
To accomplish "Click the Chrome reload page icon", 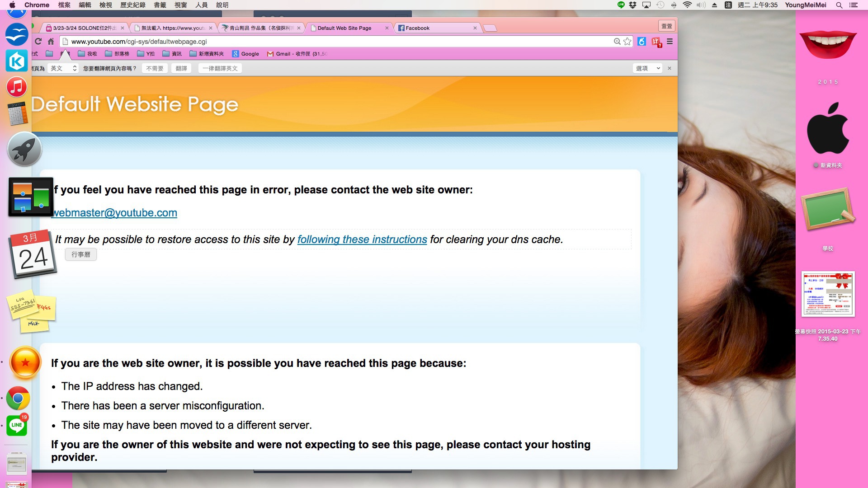I will click(x=38, y=42).
